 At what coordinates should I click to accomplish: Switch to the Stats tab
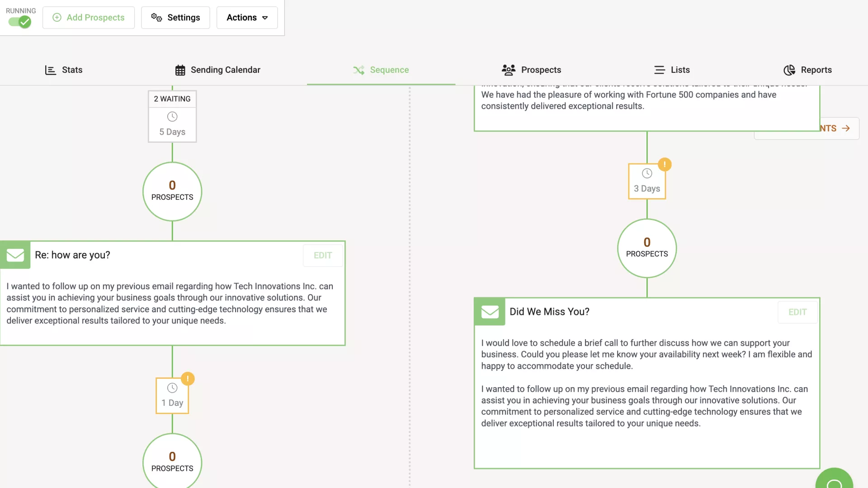point(64,70)
